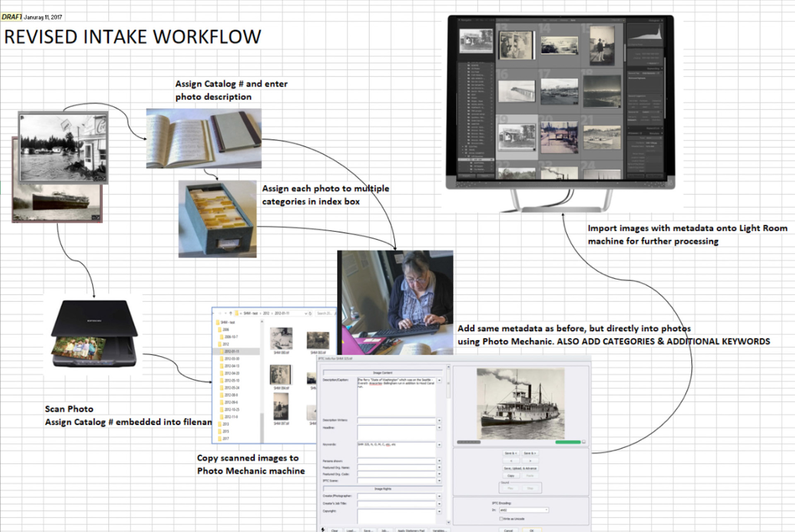Click the SHM - test root folder icon
Screen dimensions: 795x532
(218, 322)
